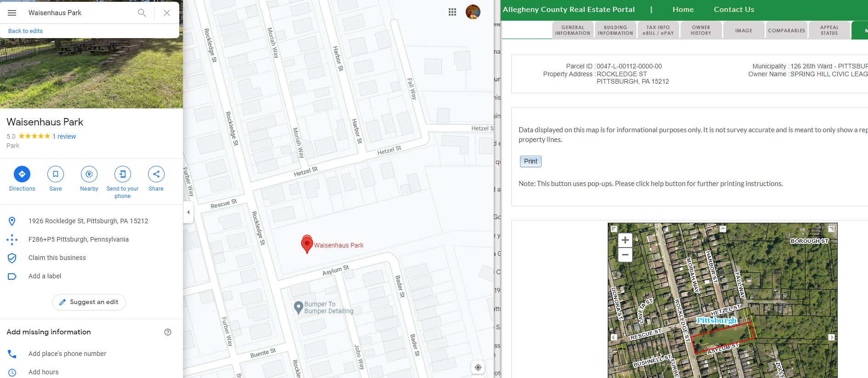
Task: Click Parcel ID 0047-L-00112-0000-00 text
Action: coord(629,66)
